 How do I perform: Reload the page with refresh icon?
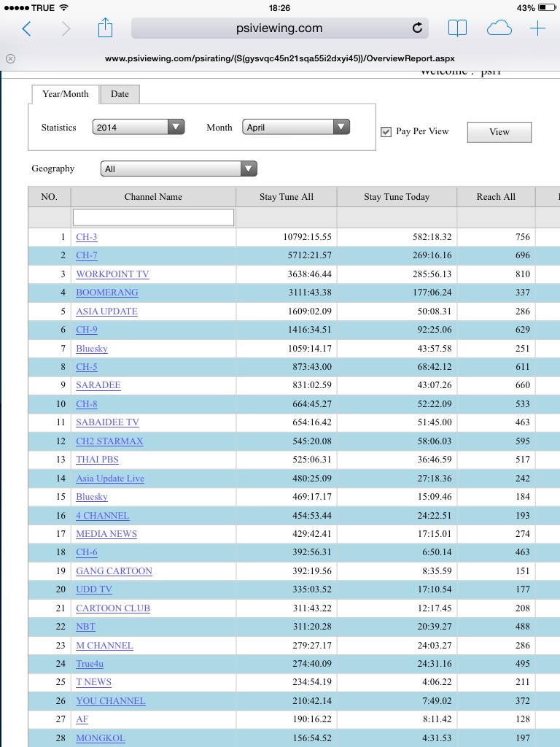[417, 28]
